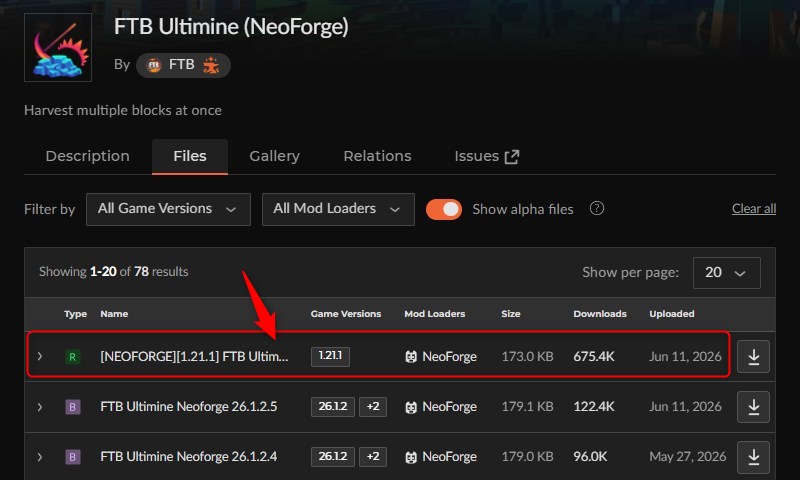
Task: Open the FTB Ultimine Neoforge 26.1.2.4 file
Action: point(189,457)
